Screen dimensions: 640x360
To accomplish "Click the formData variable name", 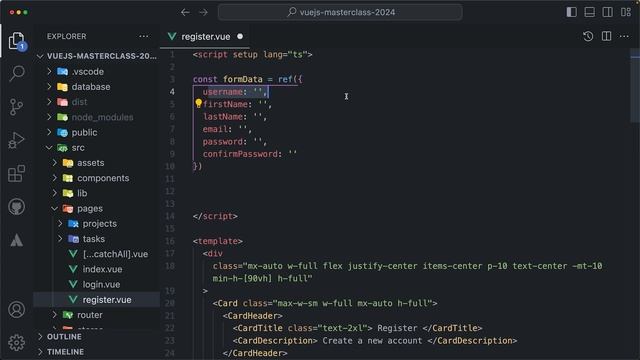I will [242, 79].
